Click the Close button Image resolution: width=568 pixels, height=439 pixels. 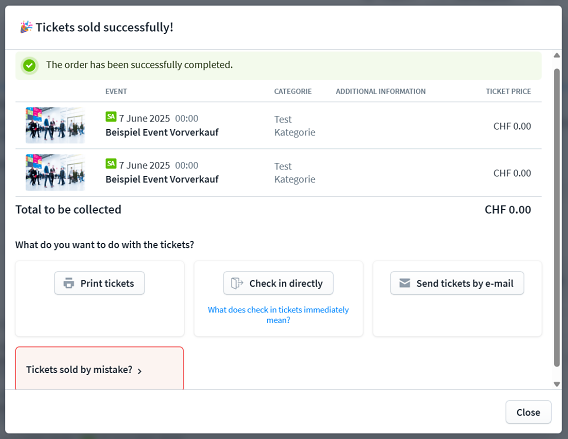528,412
